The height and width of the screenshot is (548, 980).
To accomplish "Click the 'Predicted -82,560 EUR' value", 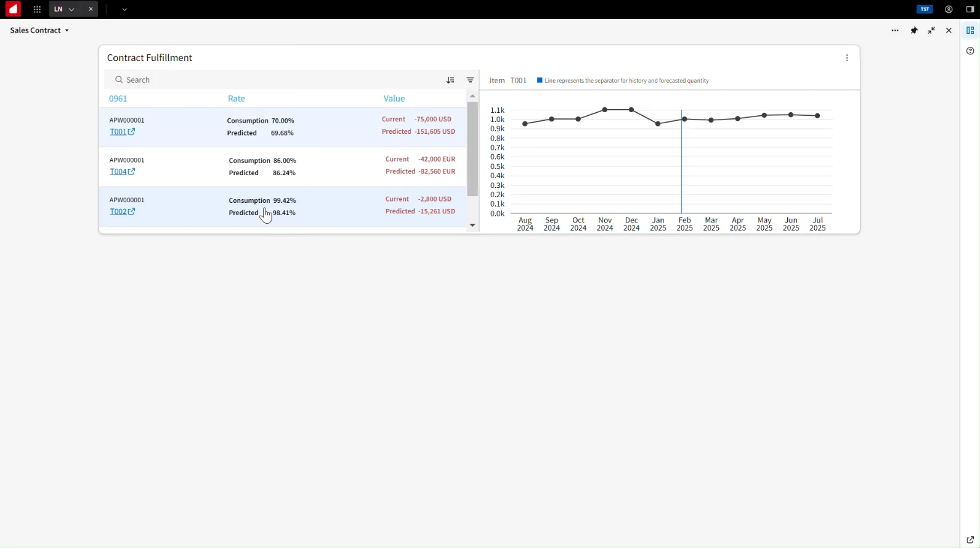I will 420,172.
